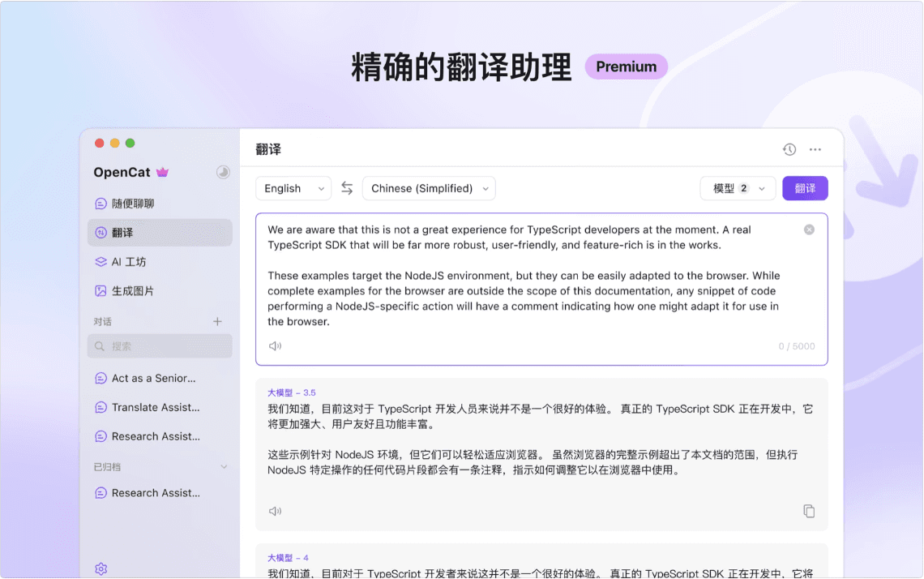Image resolution: width=924 pixels, height=579 pixels.
Task: Open the 模型 2 model selector
Action: pyautogui.click(x=738, y=189)
